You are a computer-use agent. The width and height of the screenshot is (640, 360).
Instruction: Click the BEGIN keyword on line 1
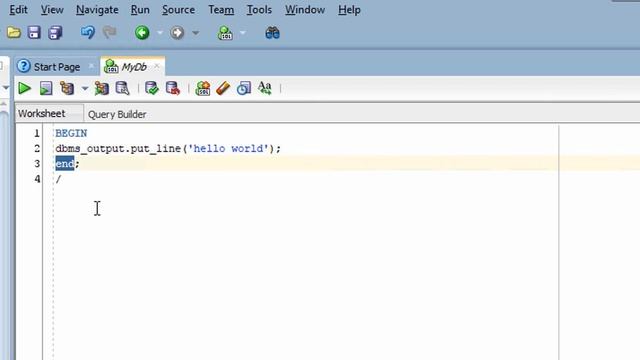[71, 133]
